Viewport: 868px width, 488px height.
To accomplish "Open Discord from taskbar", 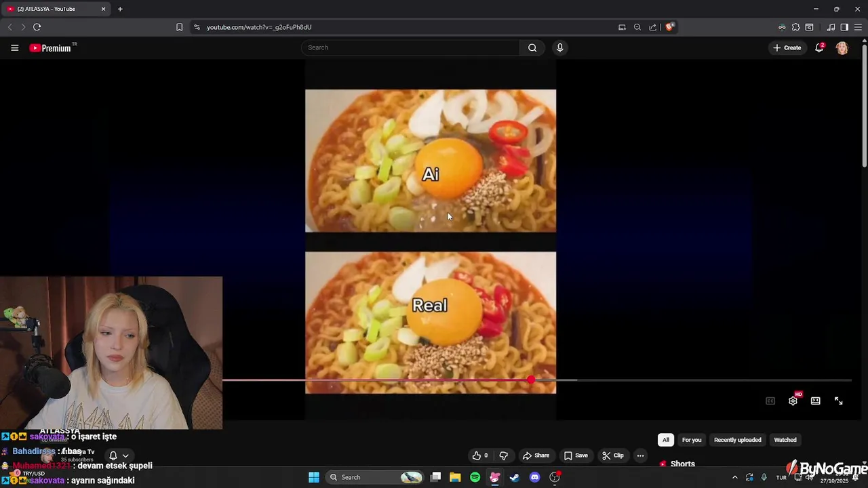I will (x=534, y=477).
